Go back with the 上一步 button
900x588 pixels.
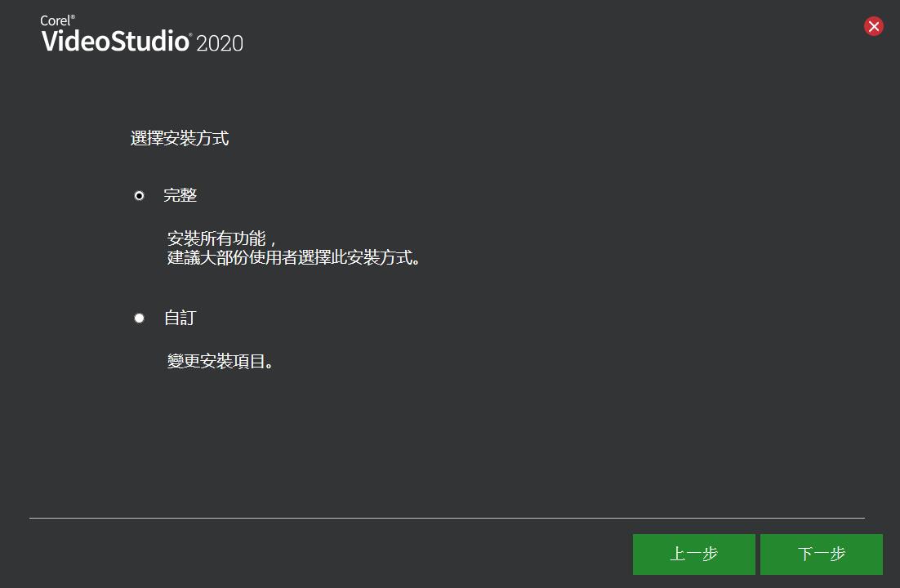(x=694, y=555)
